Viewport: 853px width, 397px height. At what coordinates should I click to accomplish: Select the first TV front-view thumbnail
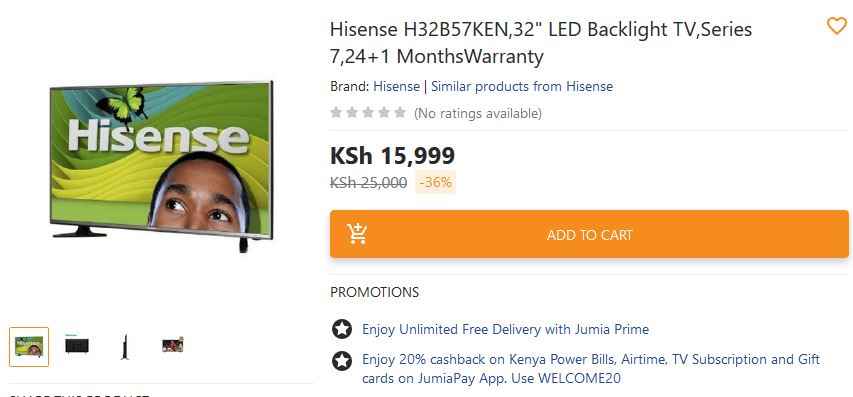pos(29,346)
